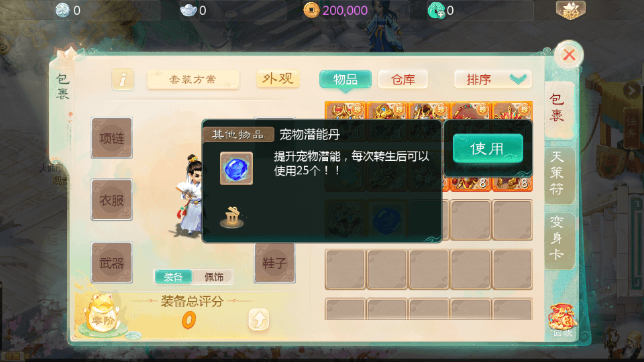Switch toggle to 装备 equipment
Viewport: 644px width, 362px height.
pyautogui.click(x=173, y=277)
